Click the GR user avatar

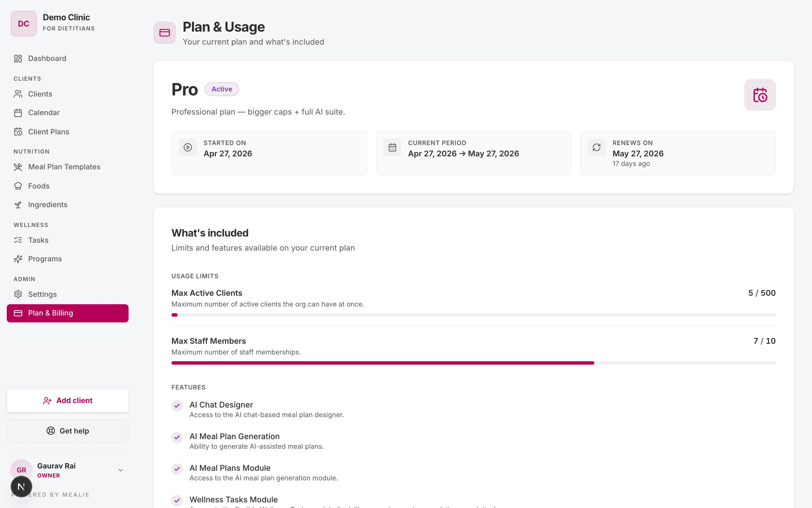(21, 470)
